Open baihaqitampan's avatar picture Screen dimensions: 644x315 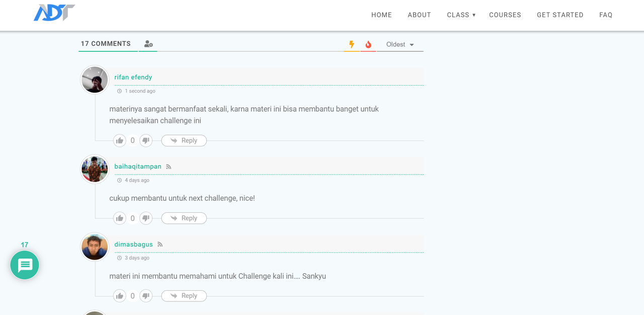95,169
